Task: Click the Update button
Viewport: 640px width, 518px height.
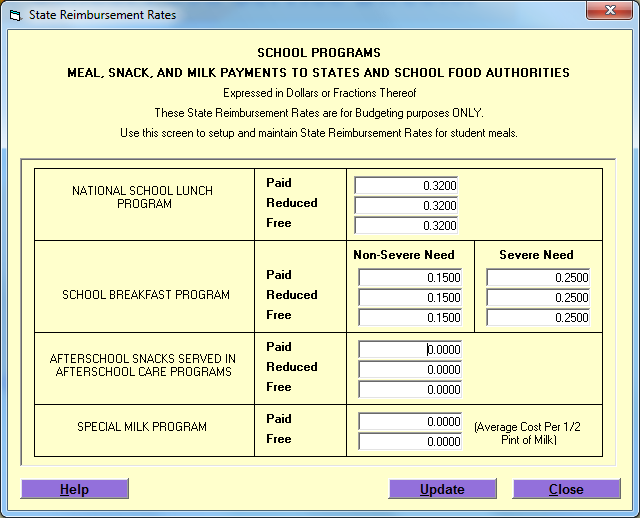Action: coord(442,490)
